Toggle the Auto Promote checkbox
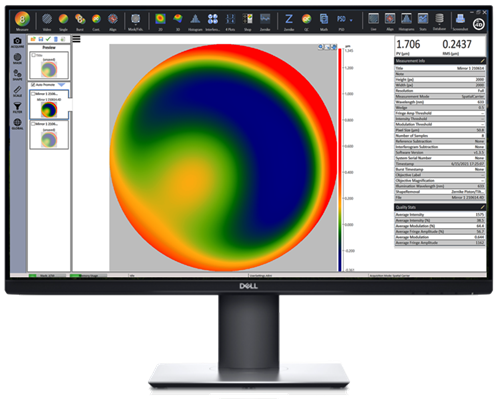500x399 pixels. click(33, 85)
